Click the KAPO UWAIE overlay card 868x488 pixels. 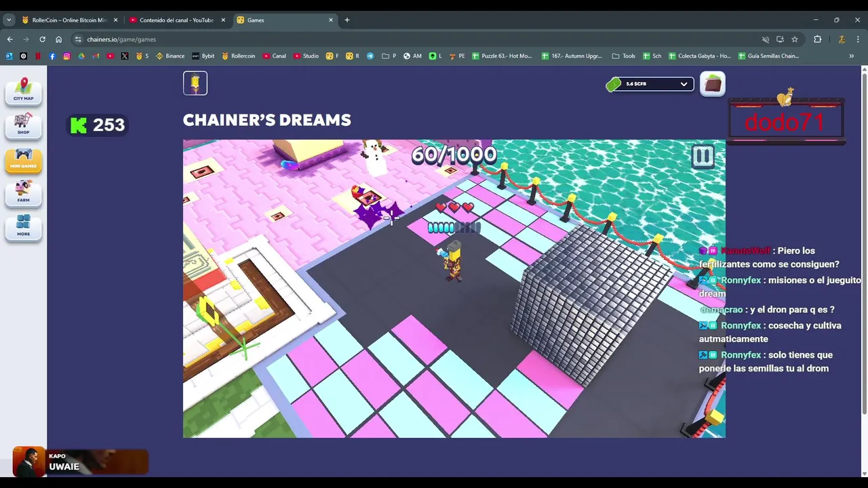[x=81, y=462]
